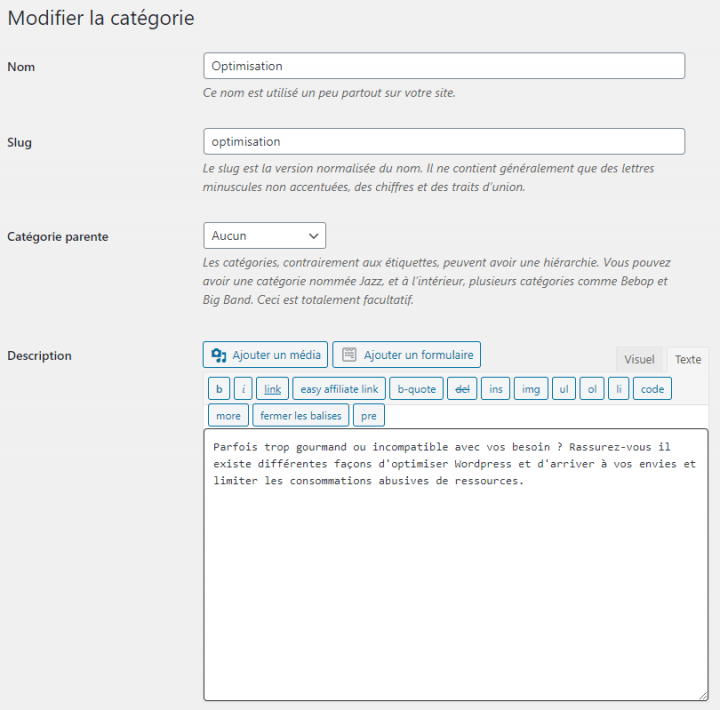Click the description textarea resize handle

tap(703, 696)
